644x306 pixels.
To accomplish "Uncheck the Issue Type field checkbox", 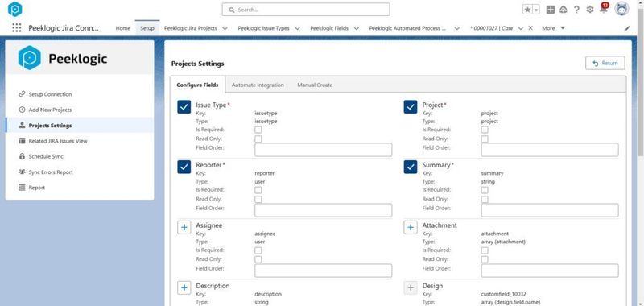I will pyautogui.click(x=184, y=107).
